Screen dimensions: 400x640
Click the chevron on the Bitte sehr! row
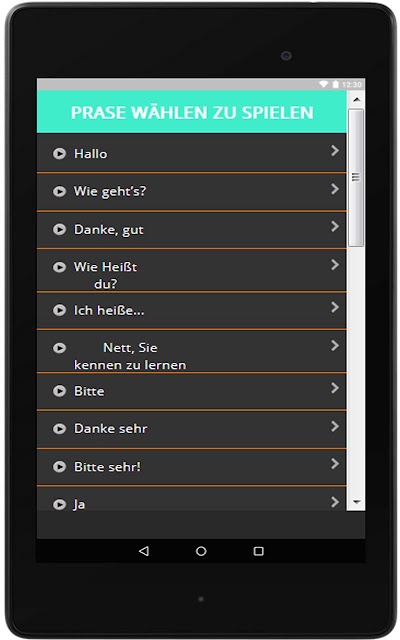coord(335,464)
